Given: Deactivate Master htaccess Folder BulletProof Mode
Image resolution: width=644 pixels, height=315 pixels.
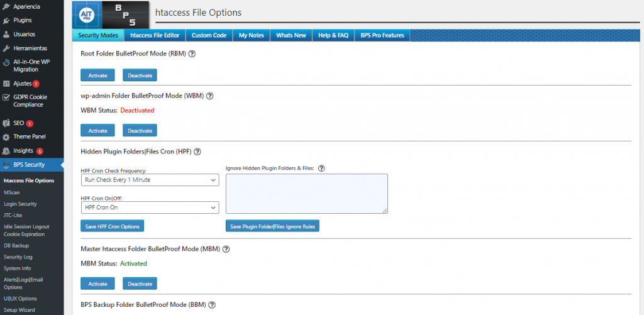Looking at the screenshot, I should tap(140, 284).
